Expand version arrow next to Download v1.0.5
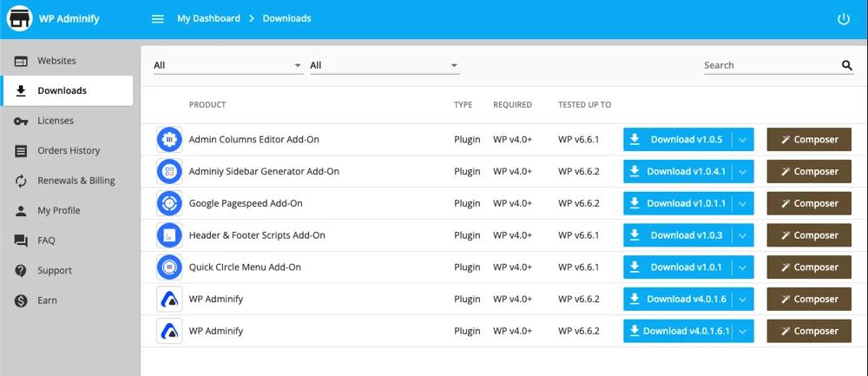This screenshot has width=868, height=376. (743, 140)
